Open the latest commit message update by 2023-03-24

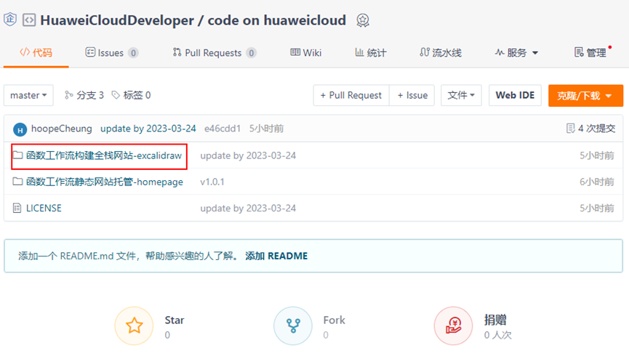[x=148, y=129]
